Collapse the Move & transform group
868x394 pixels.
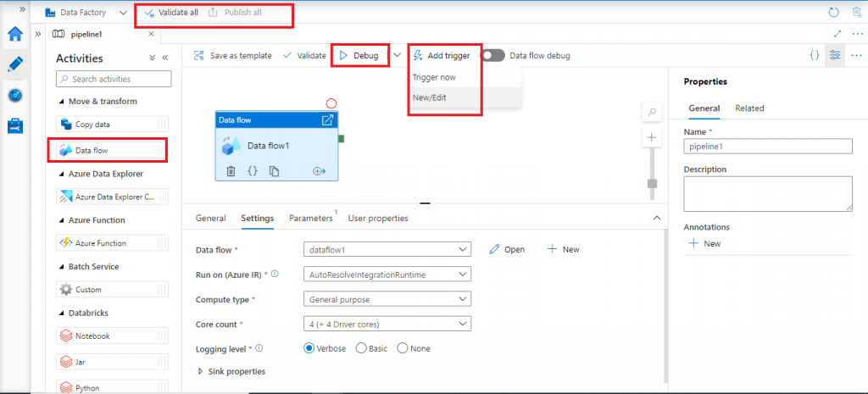coord(60,102)
